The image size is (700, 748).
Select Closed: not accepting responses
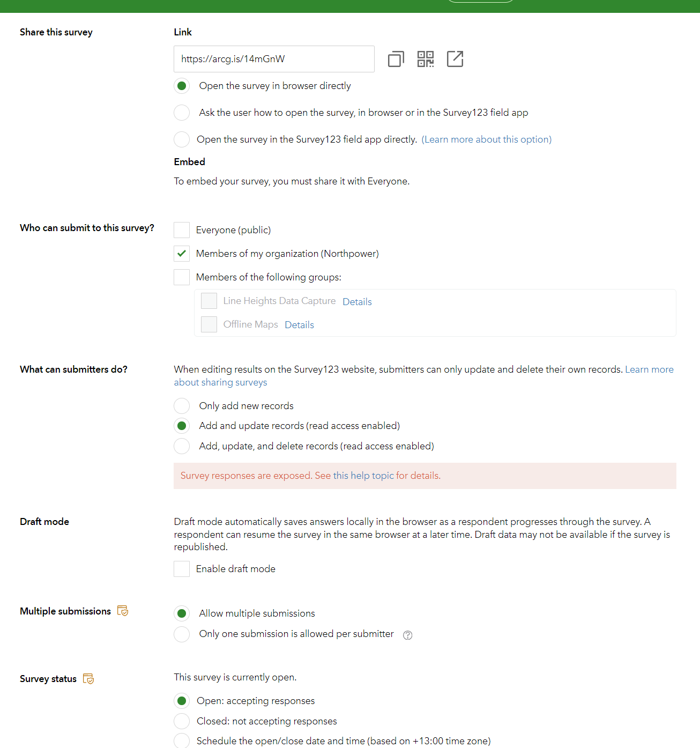[182, 721]
